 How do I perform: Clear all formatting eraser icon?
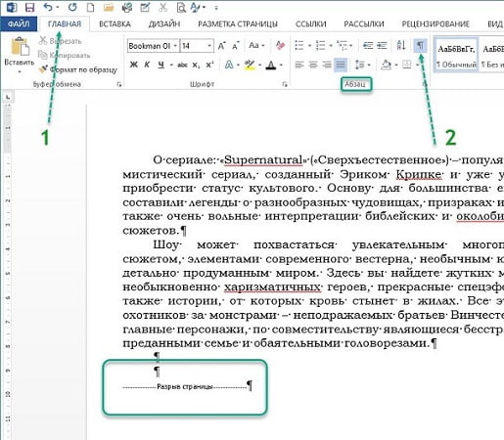280,45
